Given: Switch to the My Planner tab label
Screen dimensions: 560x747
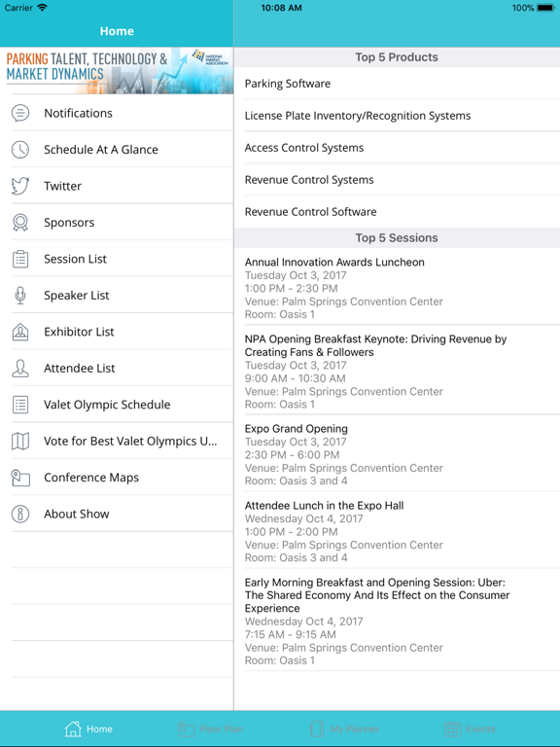Looking at the screenshot, I should tap(355, 729).
